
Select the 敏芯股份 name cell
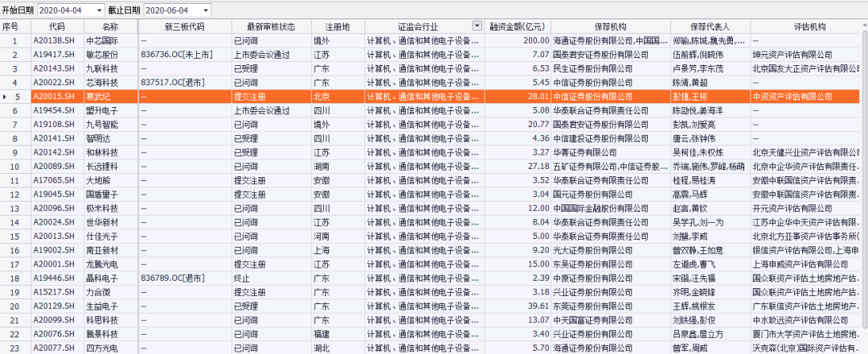[111, 54]
